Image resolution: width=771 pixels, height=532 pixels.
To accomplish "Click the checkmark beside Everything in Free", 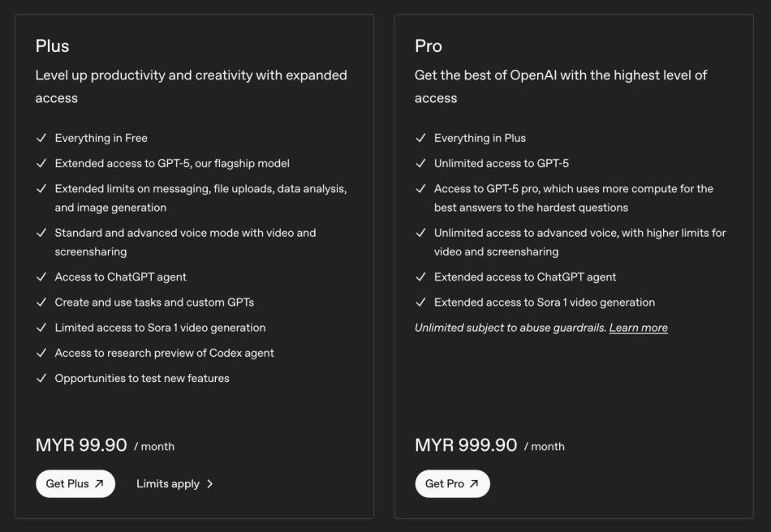I will pyautogui.click(x=41, y=138).
